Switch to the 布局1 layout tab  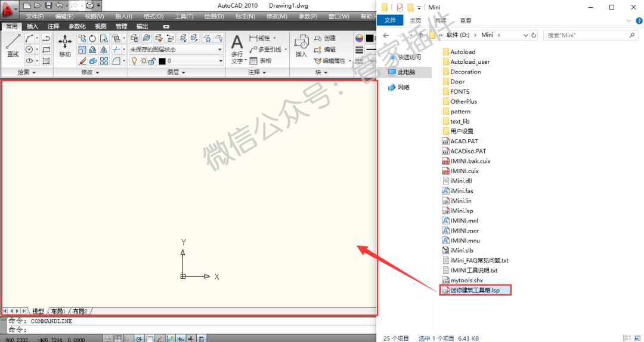58,311
